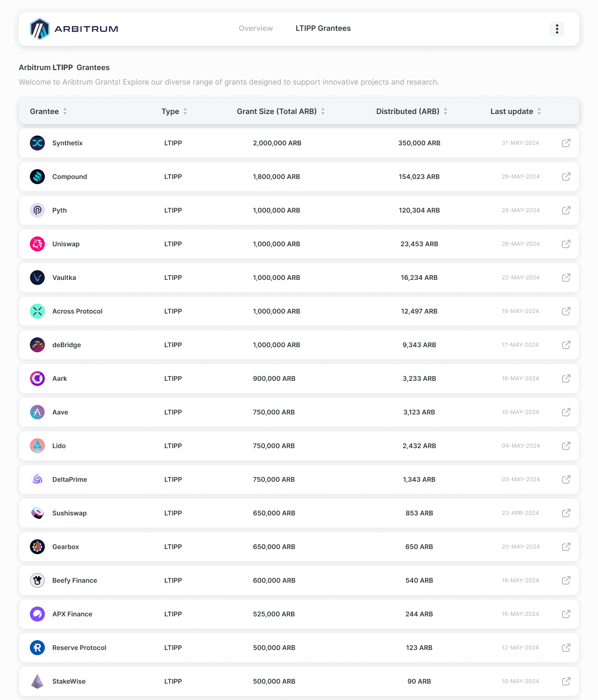Select the Beefy Finance grantee name

pyautogui.click(x=75, y=580)
